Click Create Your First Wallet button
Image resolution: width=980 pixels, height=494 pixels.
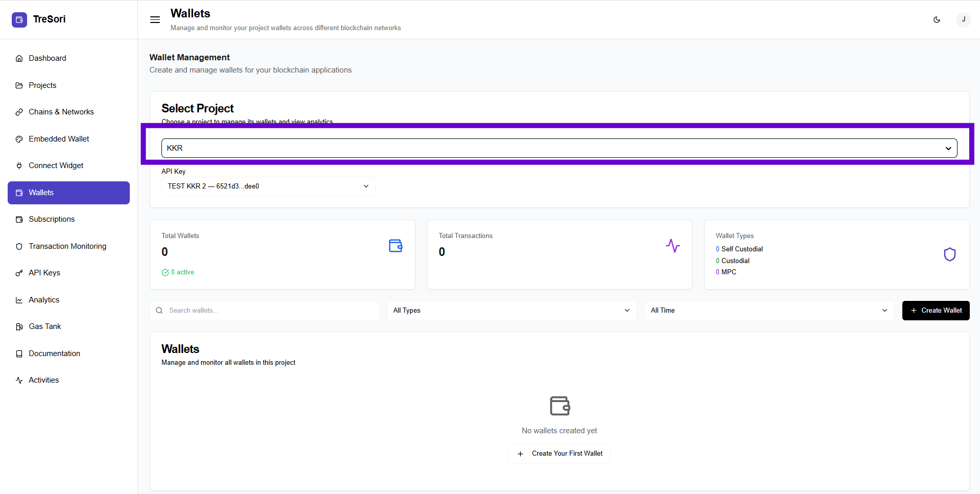point(559,454)
